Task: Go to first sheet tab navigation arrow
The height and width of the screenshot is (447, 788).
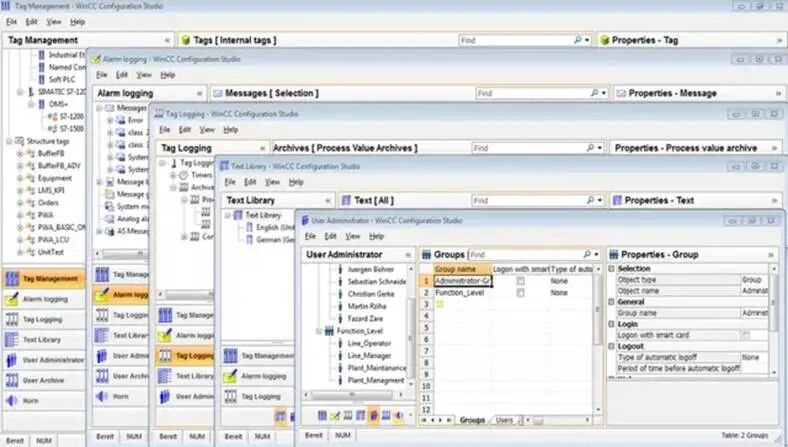Action: tap(425, 420)
